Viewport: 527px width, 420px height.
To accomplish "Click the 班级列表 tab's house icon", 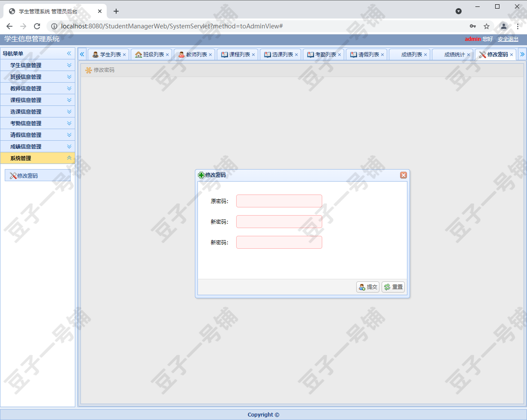I will 139,54.
